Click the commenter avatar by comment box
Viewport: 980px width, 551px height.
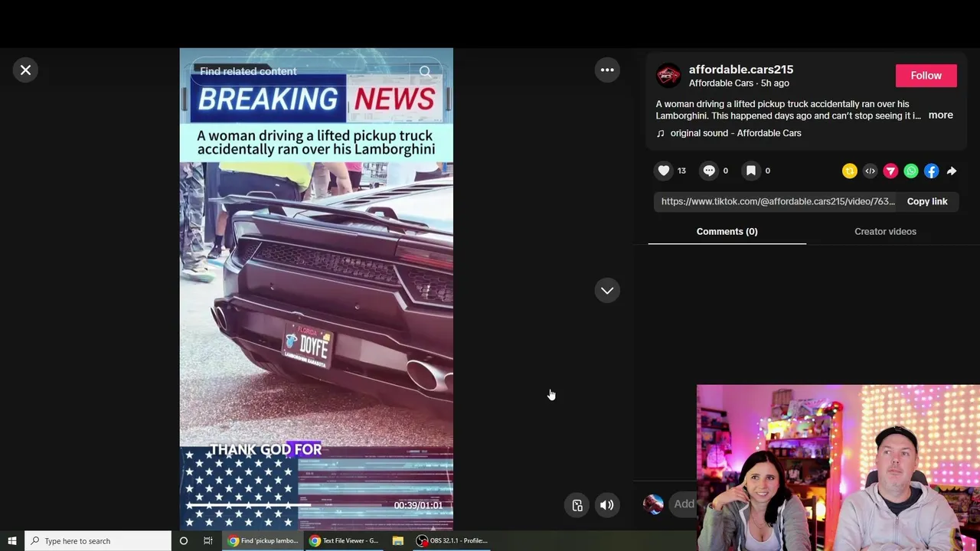click(x=653, y=504)
